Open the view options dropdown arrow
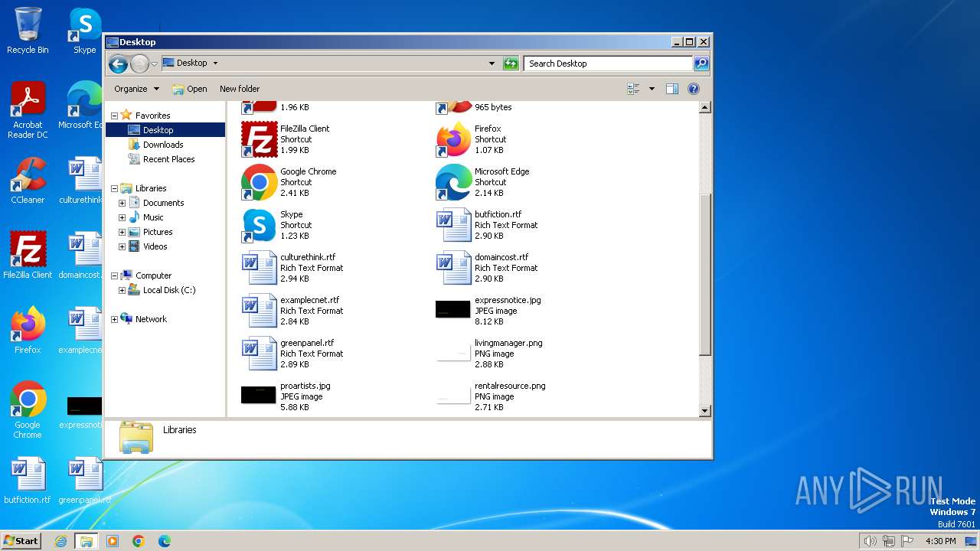Viewport: 980px width, 551px height. [x=652, y=89]
